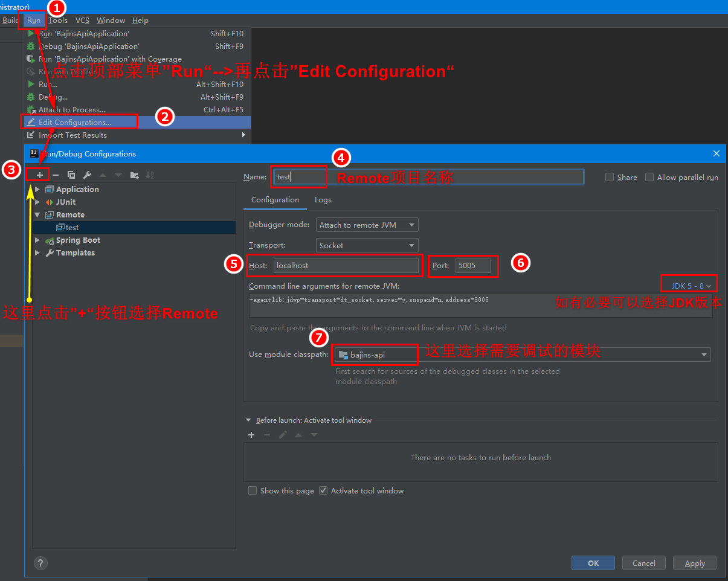This screenshot has height=581, width=728.
Task: Click the Sort Configurations icon
Action: click(x=150, y=175)
